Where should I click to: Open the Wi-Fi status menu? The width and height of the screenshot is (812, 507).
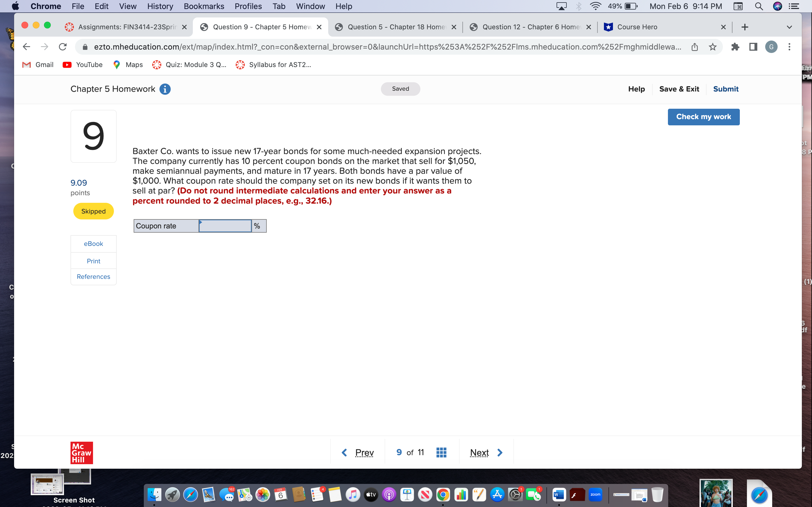(x=595, y=6)
